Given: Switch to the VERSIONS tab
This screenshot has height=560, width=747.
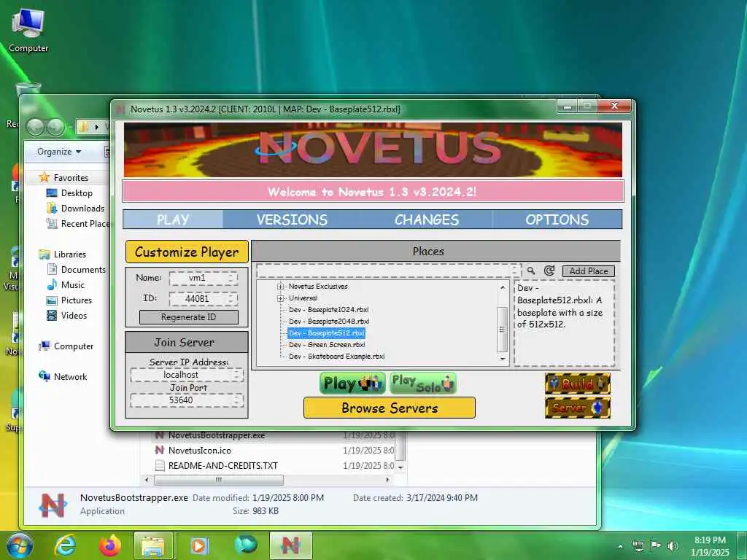Looking at the screenshot, I should pyautogui.click(x=292, y=219).
